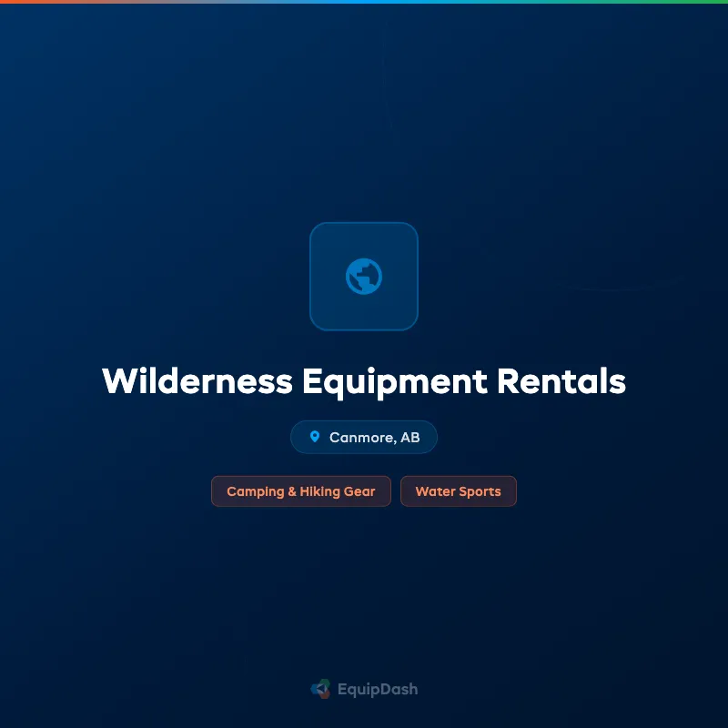Click the location marker glyph in the pill
Viewport: 728px width, 728px height.
315,436
